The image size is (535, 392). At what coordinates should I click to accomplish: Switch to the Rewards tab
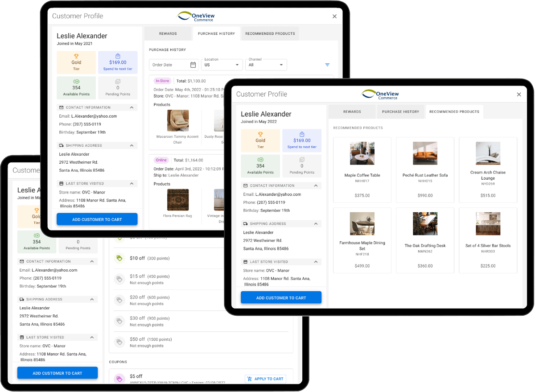(x=352, y=111)
